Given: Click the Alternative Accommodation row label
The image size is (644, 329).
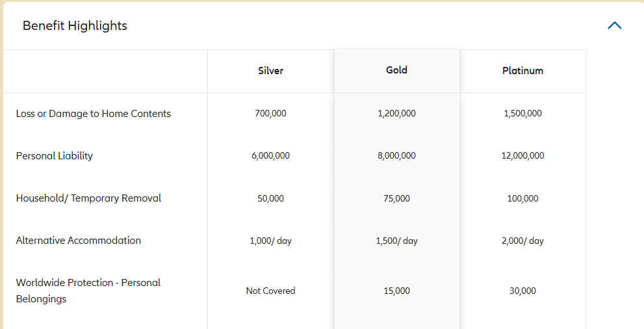Looking at the screenshot, I should click(79, 241).
